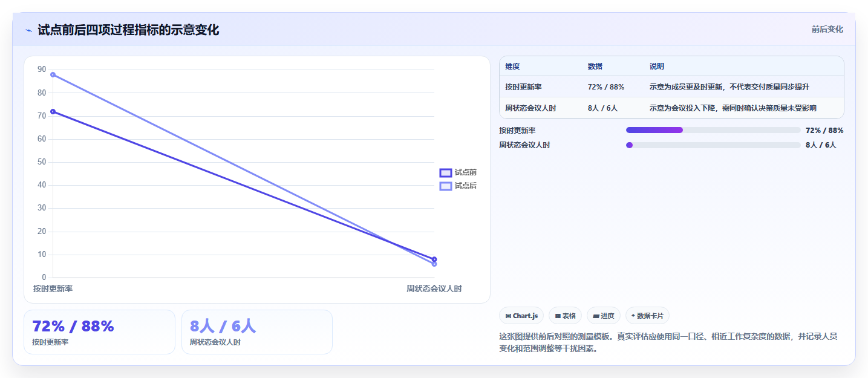This screenshot has height=378, width=868.
Task: Click the note about 交付质量同步提升
Action: [x=729, y=87]
